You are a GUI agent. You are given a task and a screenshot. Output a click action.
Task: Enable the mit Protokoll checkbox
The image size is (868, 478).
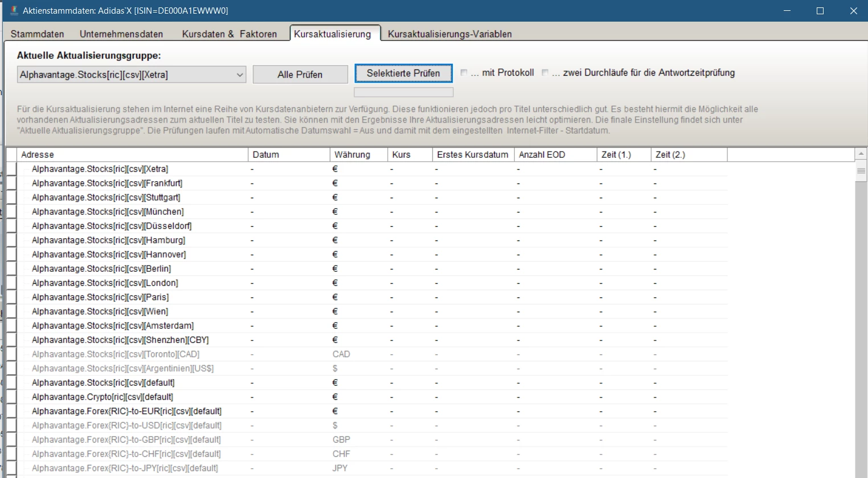point(464,73)
